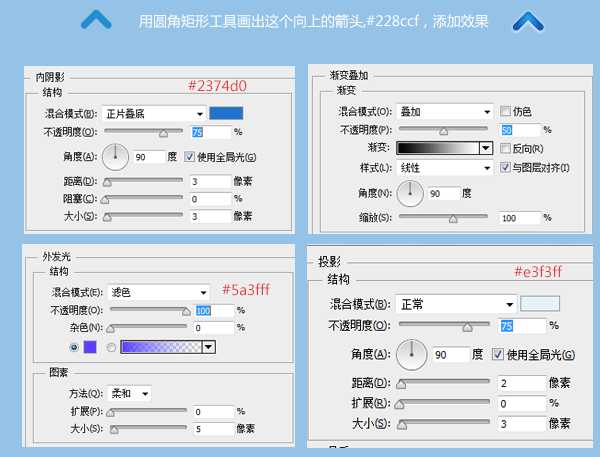Click the drop shadow 扩展 slider handle
Viewport: 600px width, 457px height.
click(x=399, y=404)
